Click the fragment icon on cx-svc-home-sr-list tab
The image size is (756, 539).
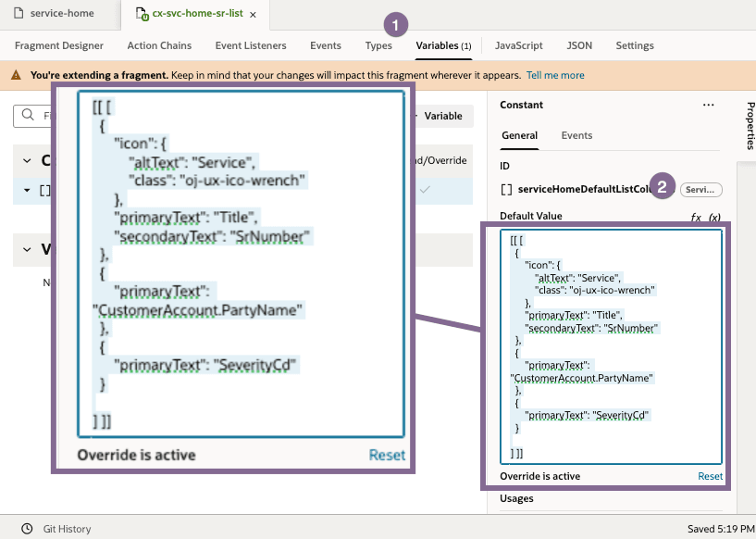(138, 15)
